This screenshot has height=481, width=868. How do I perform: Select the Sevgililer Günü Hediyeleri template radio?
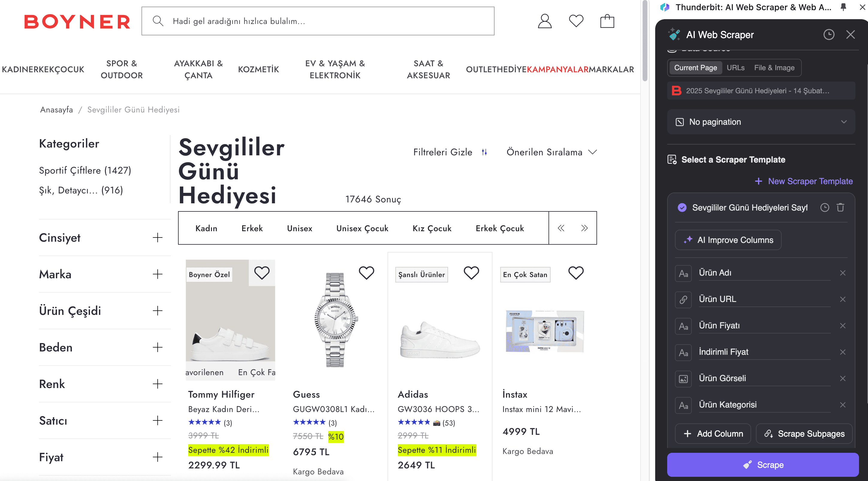coord(682,207)
